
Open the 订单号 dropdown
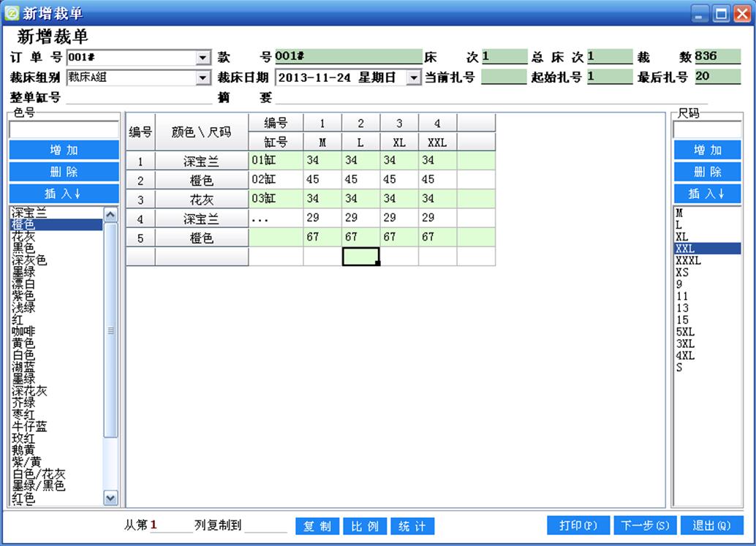[203, 58]
